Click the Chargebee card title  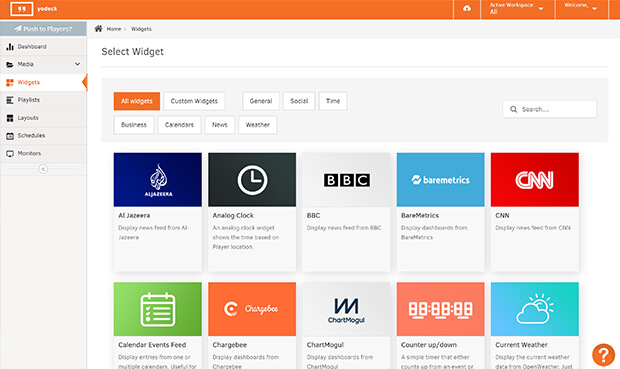click(230, 345)
